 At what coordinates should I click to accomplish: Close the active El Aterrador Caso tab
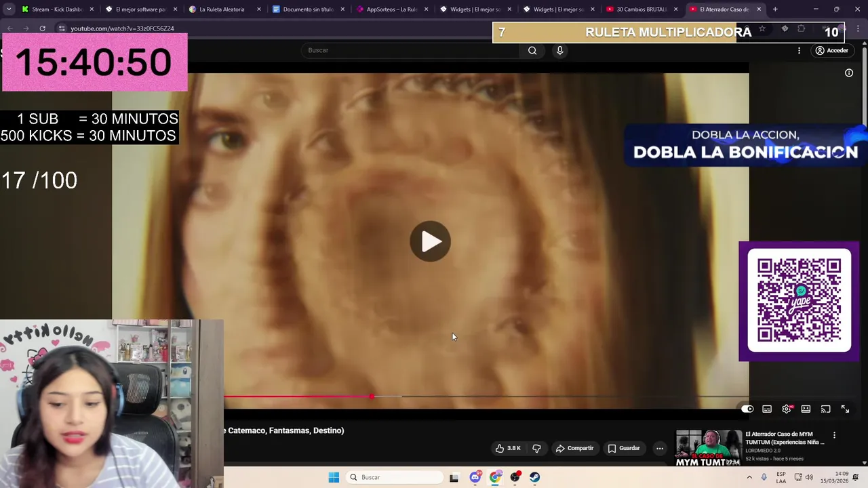point(759,9)
